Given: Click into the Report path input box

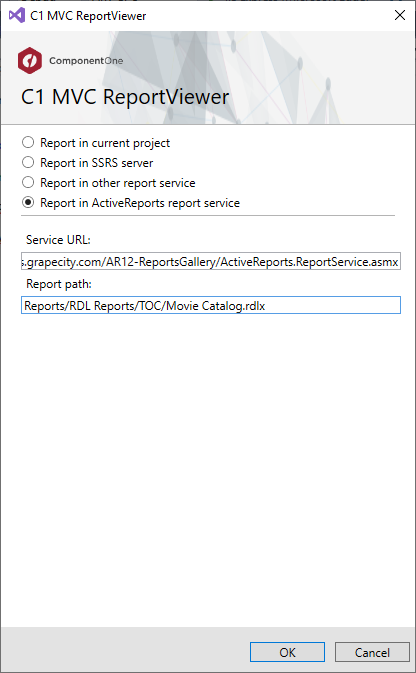Looking at the screenshot, I should tap(211, 305).
